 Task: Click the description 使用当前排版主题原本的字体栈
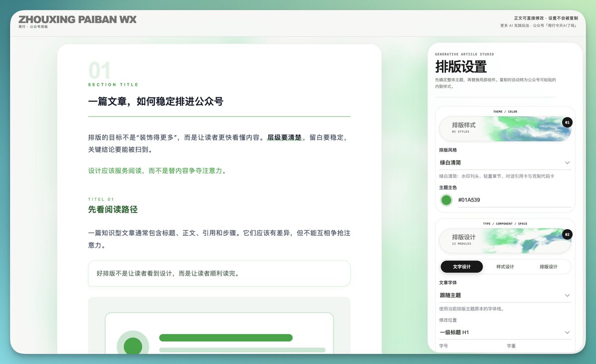point(472,309)
